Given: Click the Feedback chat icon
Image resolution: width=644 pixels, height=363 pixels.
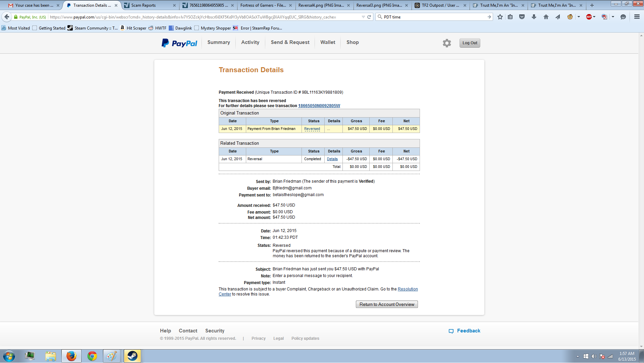Looking at the screenshot, I should 451,331.
